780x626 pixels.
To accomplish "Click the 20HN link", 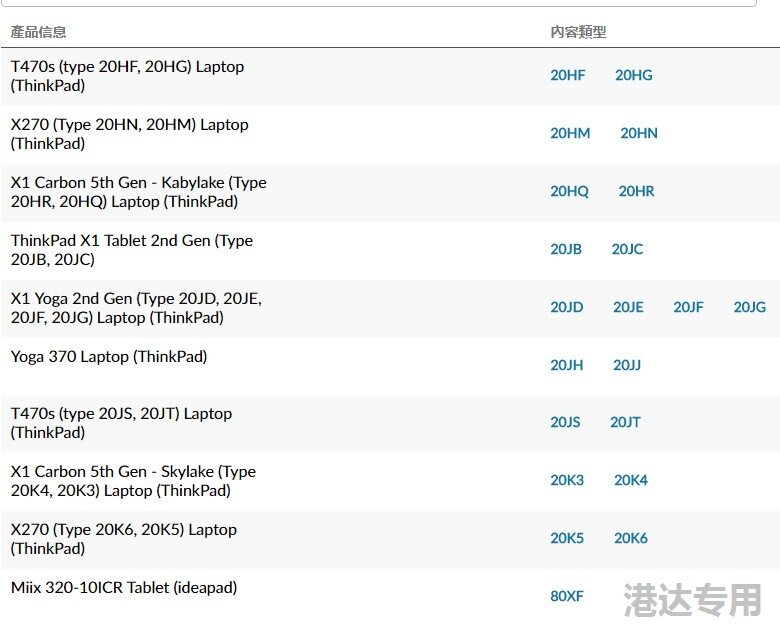I will tap(639, 133).
